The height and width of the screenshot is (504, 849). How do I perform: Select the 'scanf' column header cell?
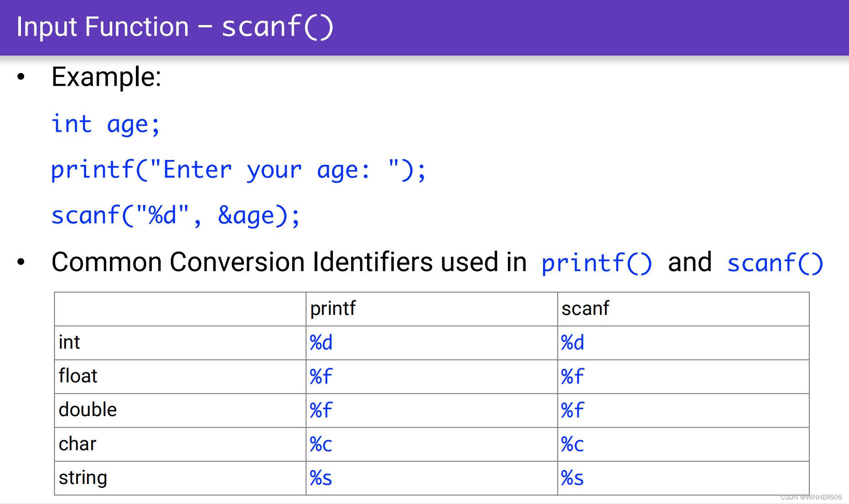pos(683,309)
